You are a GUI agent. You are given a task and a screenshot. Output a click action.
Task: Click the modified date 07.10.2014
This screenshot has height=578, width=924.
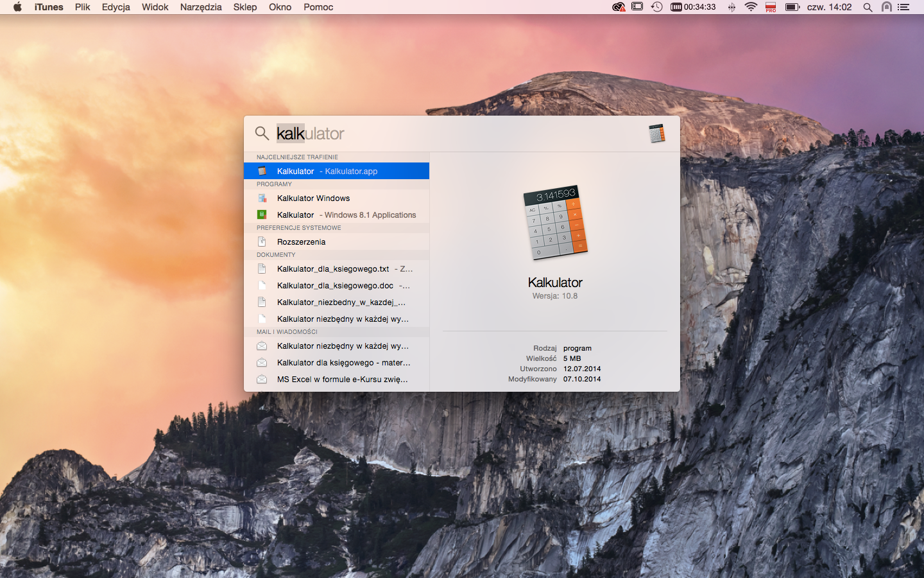pos(582,379)
